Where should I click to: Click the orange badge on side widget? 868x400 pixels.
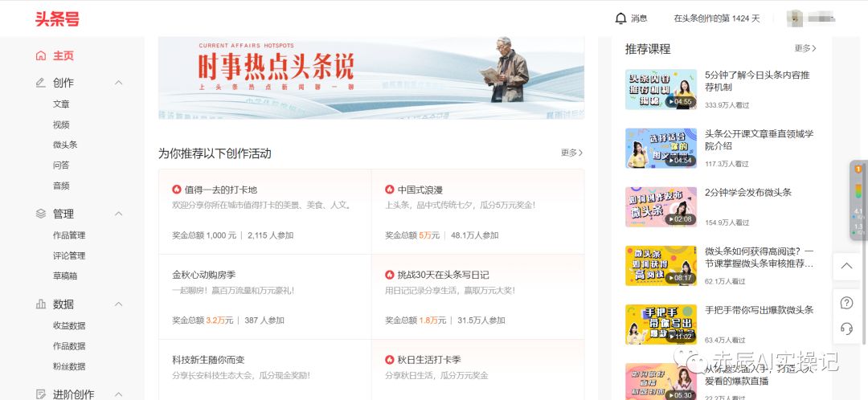click(858, 169)
